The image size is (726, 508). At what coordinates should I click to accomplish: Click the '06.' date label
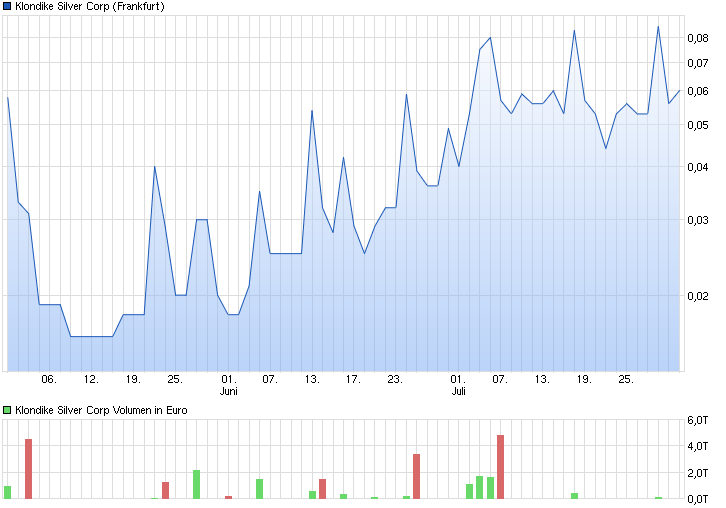click(x=49, y=379)
